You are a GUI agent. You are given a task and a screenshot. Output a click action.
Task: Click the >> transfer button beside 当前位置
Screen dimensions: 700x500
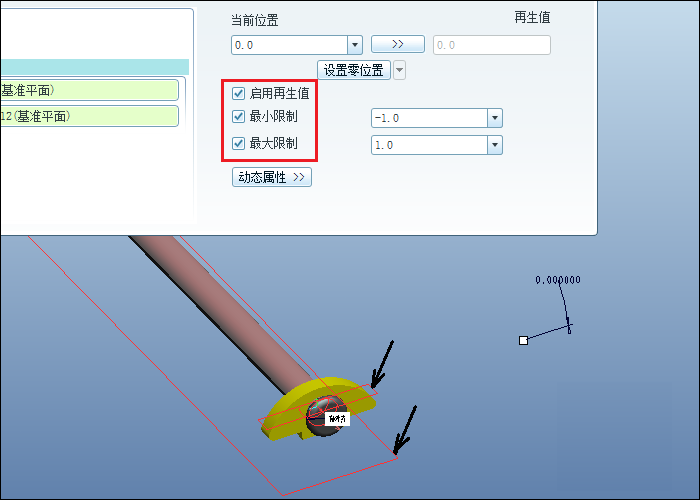click(398, 44)
